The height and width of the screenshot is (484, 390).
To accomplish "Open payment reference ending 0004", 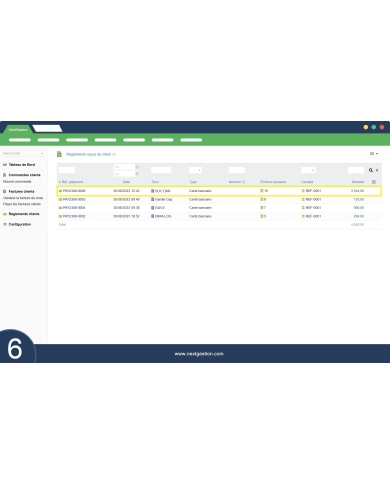I will (x=74, y=208).
